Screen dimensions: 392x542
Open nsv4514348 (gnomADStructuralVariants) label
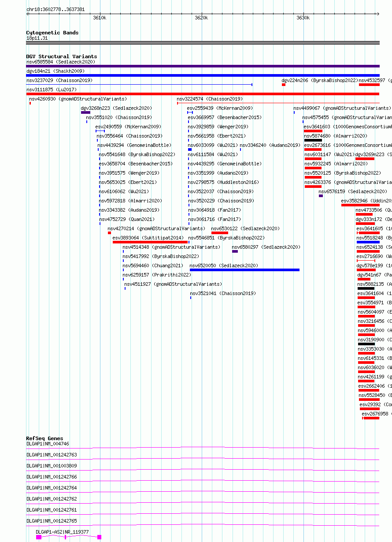171,247
